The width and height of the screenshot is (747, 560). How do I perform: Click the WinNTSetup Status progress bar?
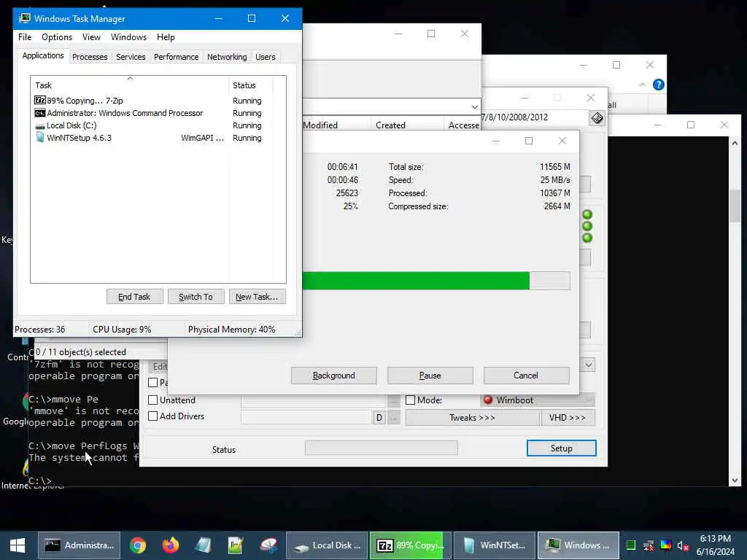(381, 448)
